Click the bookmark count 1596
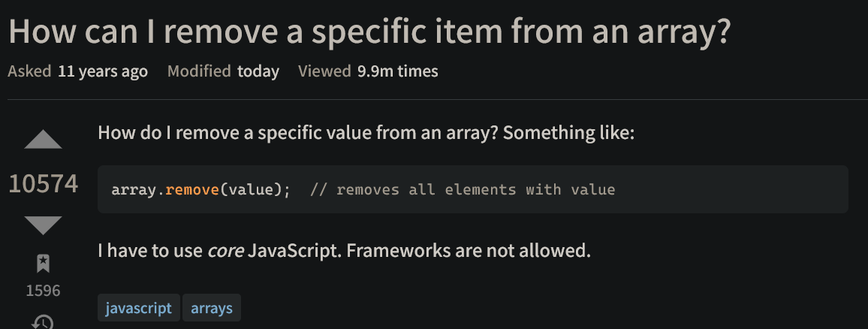 pyautogui.click(x=44, y=290)
